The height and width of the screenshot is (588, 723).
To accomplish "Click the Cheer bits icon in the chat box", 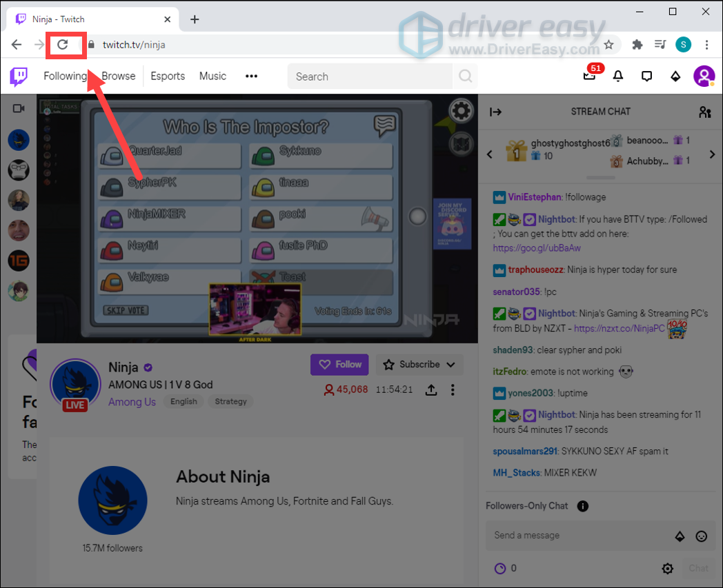I will (680, 536).
